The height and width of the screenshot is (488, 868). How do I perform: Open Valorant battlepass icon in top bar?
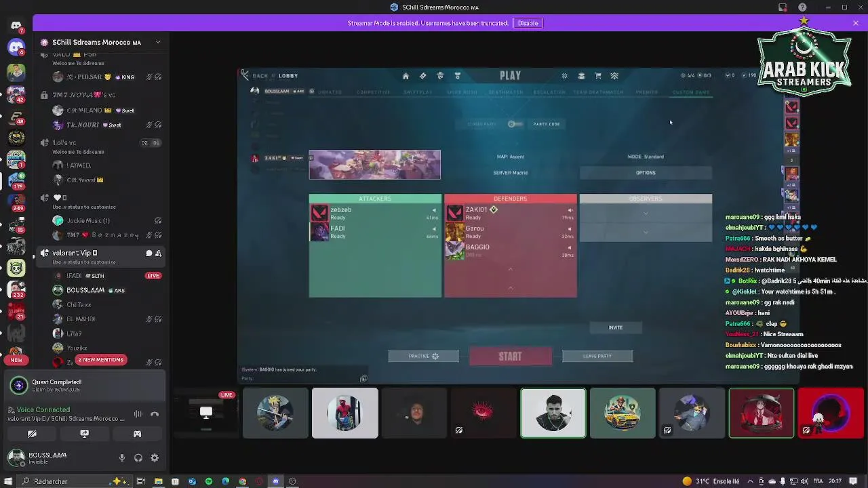[x=422, y=76]
